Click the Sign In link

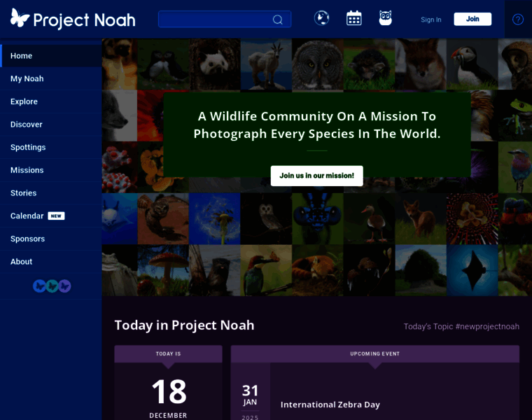coord(431,20)
